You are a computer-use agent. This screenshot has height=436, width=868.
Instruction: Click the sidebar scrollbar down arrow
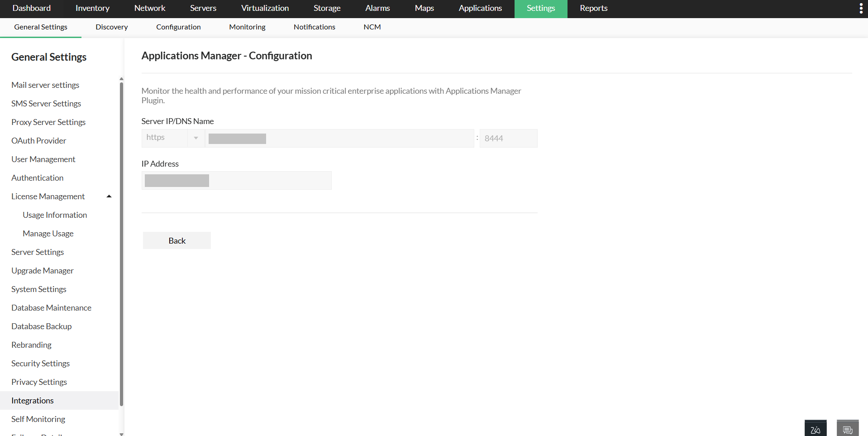[121, 434]
